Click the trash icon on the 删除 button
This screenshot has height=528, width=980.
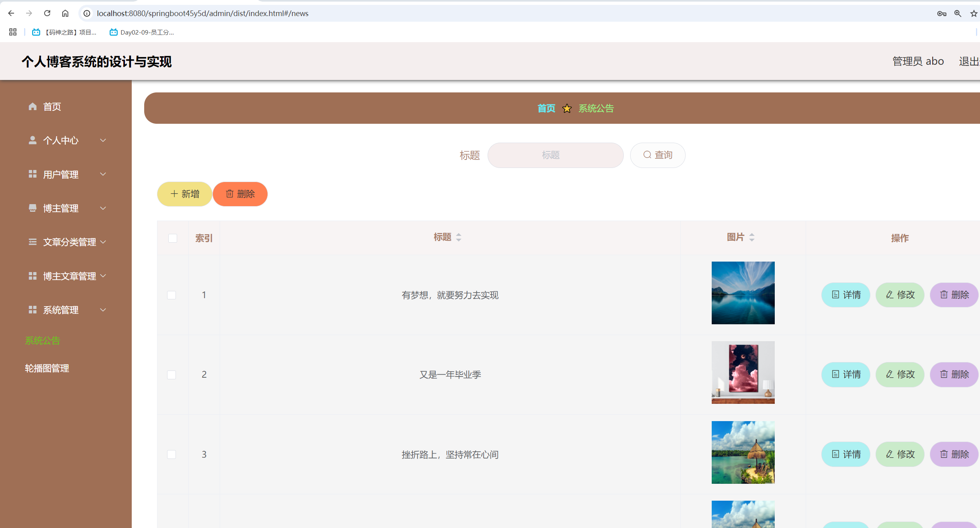tap(230, 194)
